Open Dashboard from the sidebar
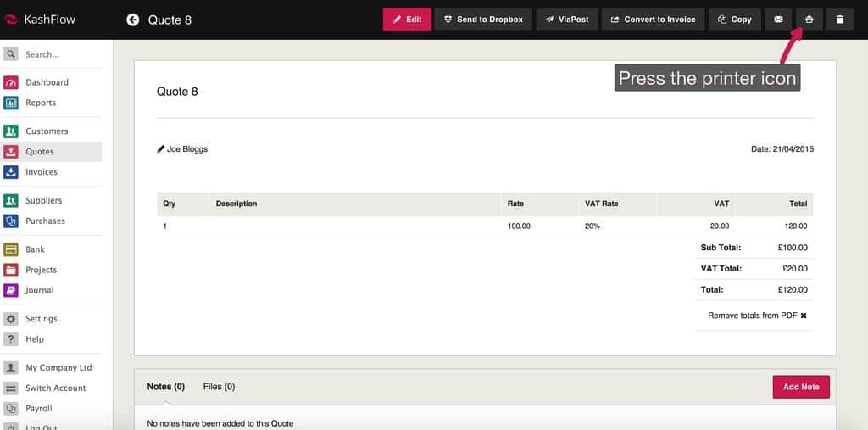 click(x=47, y=82)
